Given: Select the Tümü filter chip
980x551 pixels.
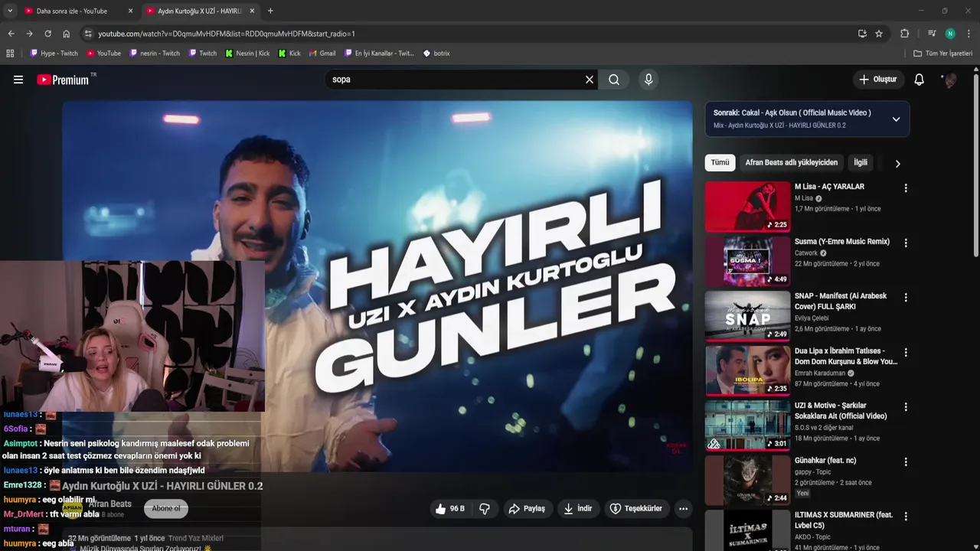Looking at the screenshot, I should point(720,162).
